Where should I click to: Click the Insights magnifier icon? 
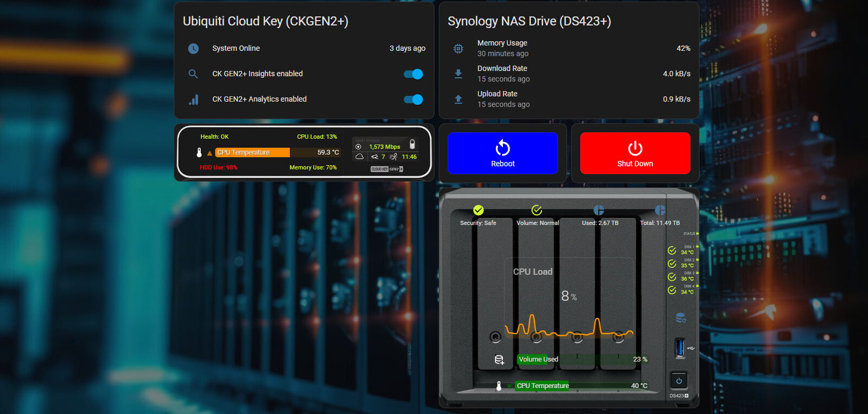pos(193,74)
